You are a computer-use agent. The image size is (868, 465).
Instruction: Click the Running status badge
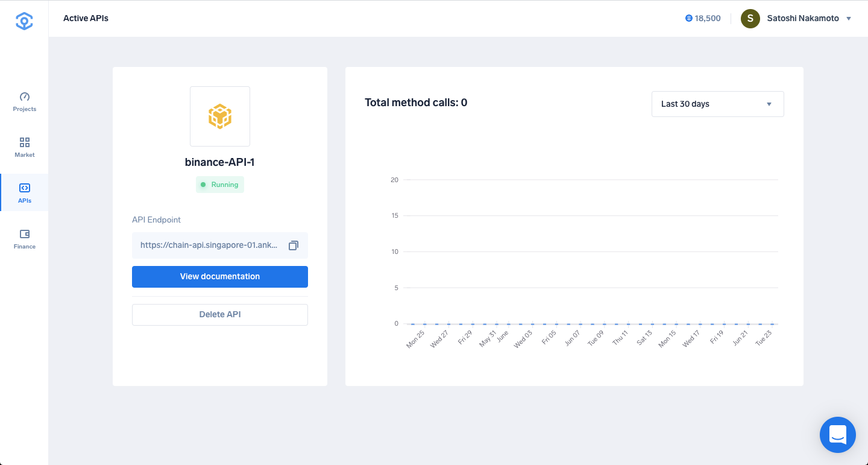click(220, 185)
